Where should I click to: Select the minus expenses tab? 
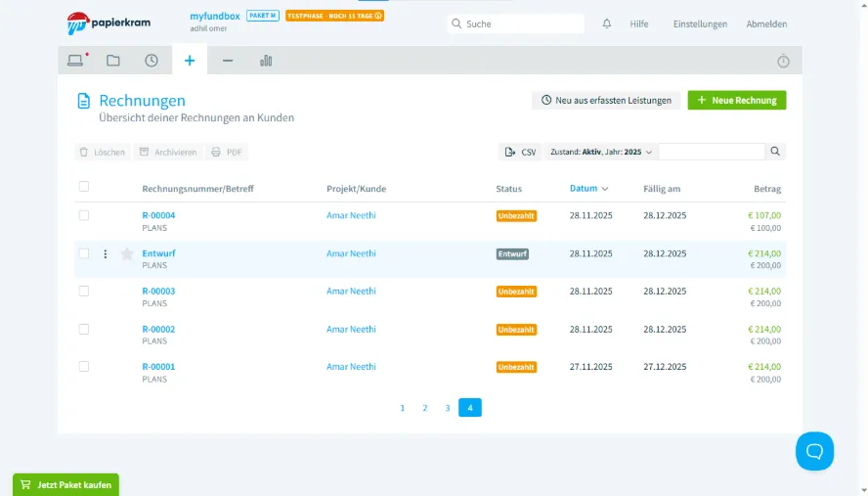click(x=228, y=61)
